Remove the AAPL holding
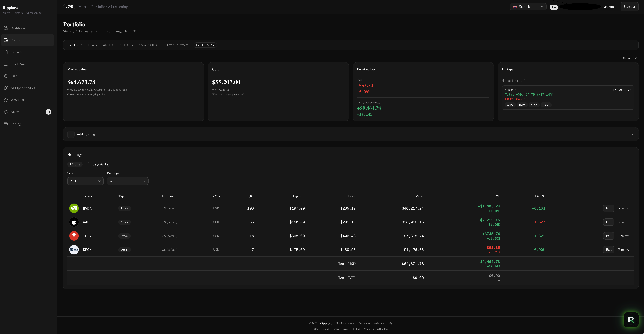The width and height of the screenshot is (644, 334). point(624,222)
